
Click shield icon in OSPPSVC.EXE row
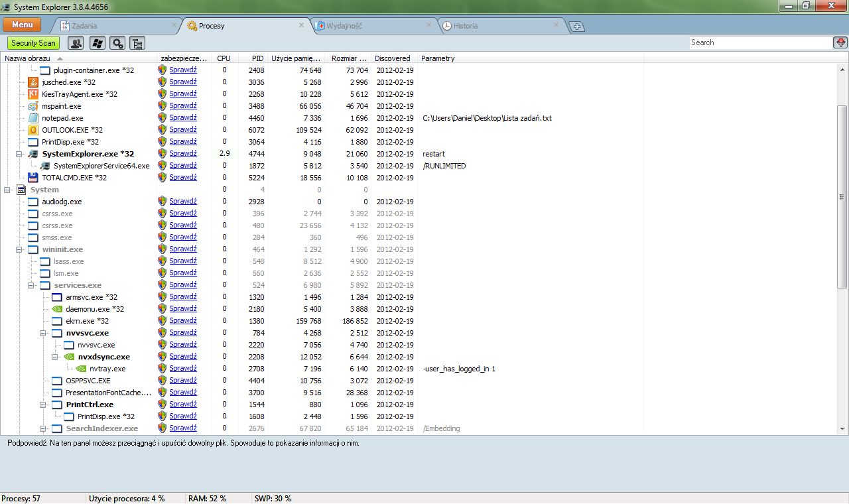(x=162, y=380)
